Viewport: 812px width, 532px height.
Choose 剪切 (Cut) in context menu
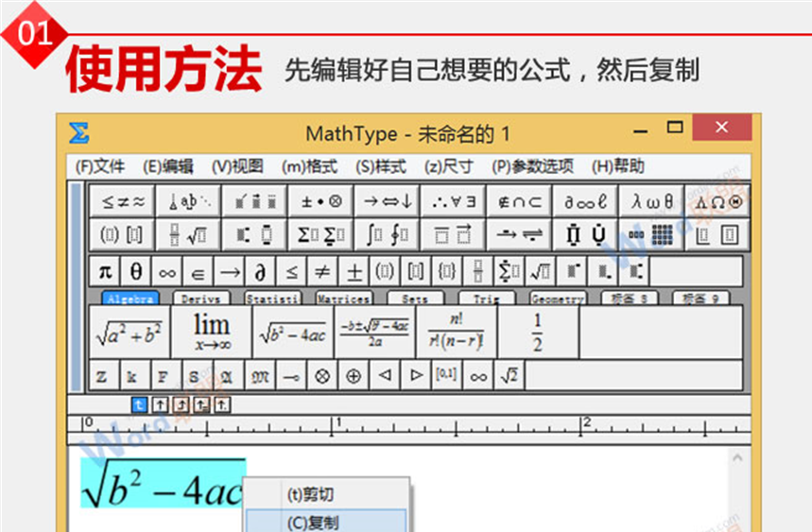click(326, 494)
